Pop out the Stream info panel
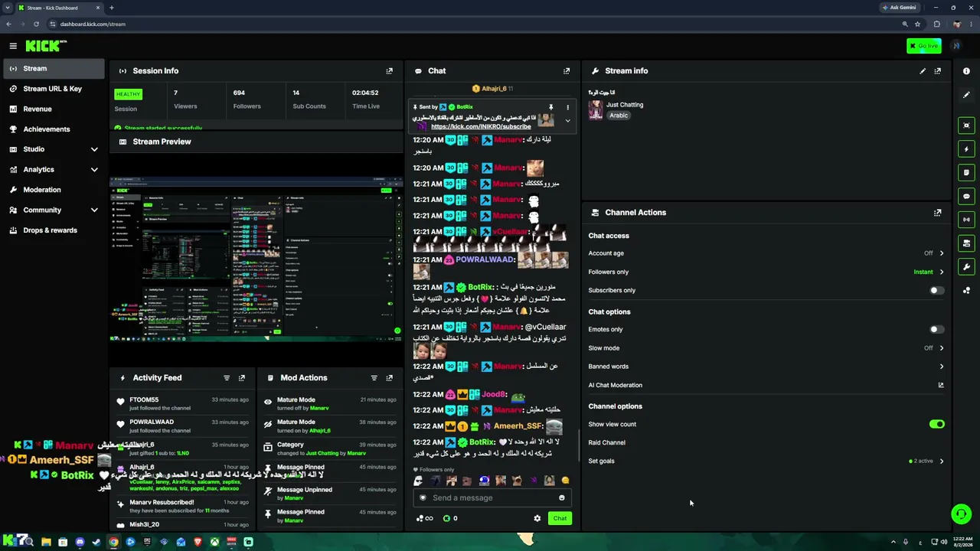This screenshot has height=551, width=980. 938,71
